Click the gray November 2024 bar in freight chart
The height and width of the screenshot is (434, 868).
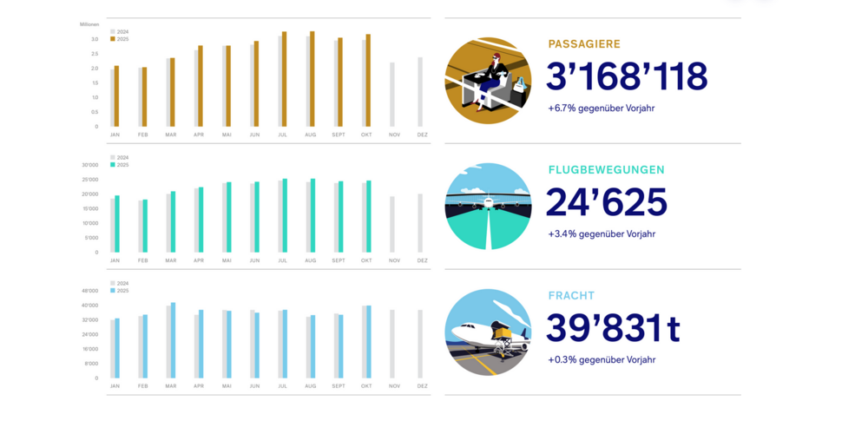pos(392,344)
